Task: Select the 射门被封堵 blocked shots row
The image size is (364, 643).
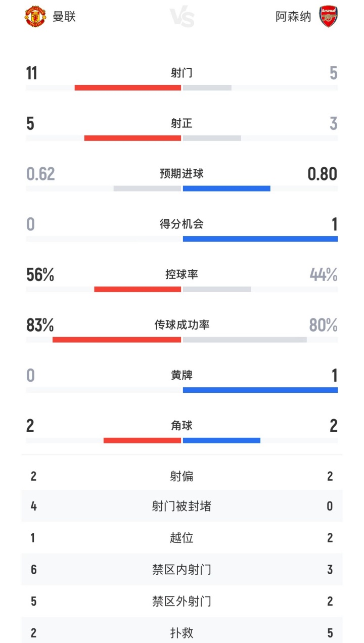Action: 182,506
